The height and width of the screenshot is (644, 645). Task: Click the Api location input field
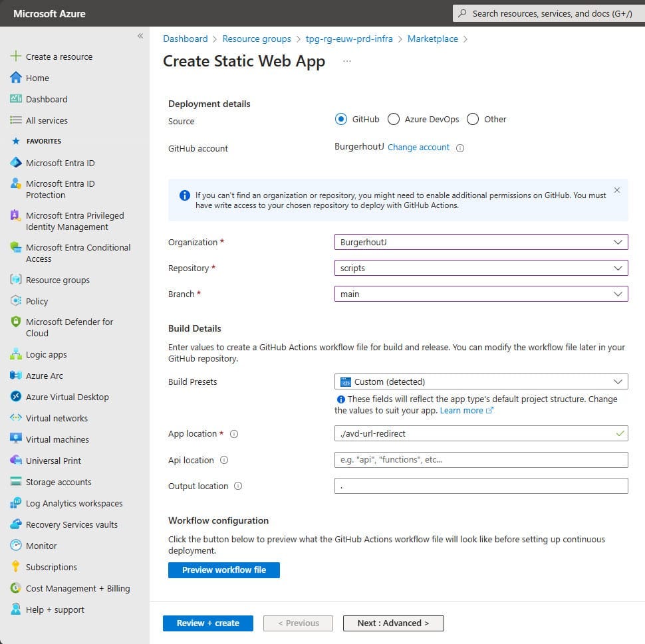(481, 459)
